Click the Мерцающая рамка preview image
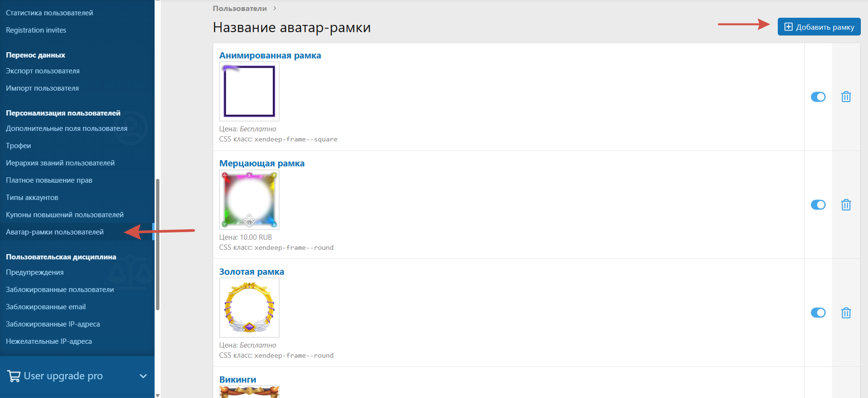 (x=249, y=199)
